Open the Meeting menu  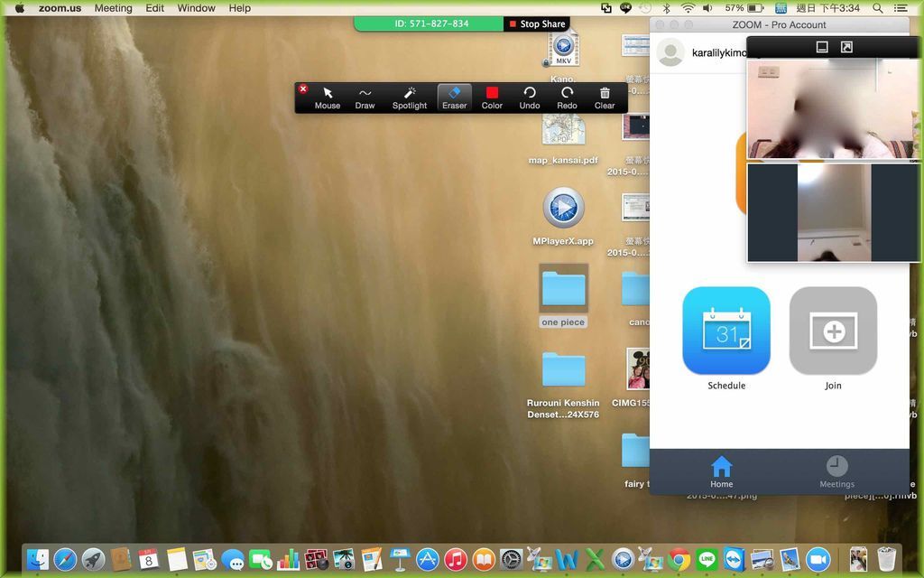click(113, 8)
